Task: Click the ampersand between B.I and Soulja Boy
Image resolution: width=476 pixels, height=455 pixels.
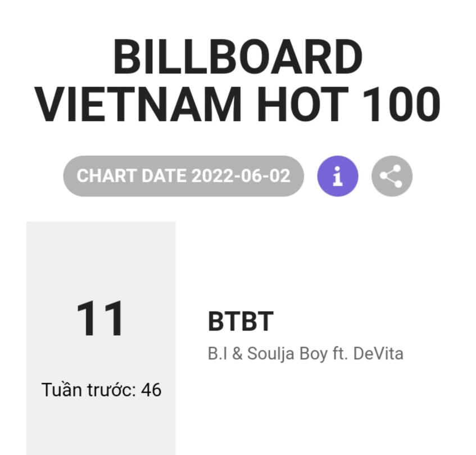Action: coord(237,354)
